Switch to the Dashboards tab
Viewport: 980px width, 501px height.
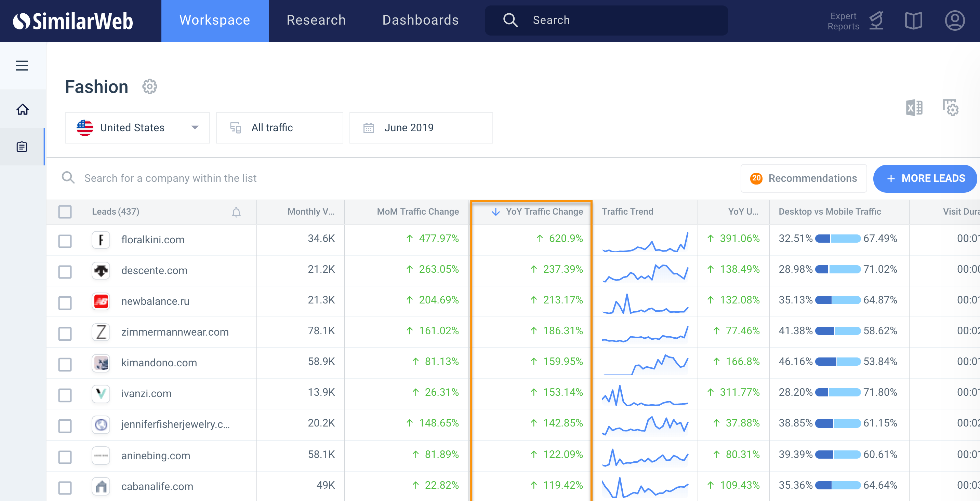pyautogui.click(x=420, y=21)
